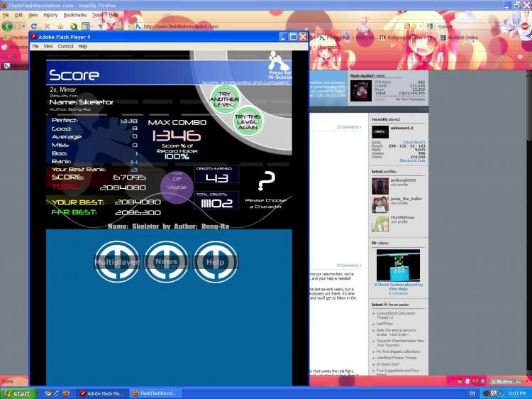Click Firefox Stop loading X icon
This screenshot has height=399, width=532.
[x=47, y=26]
